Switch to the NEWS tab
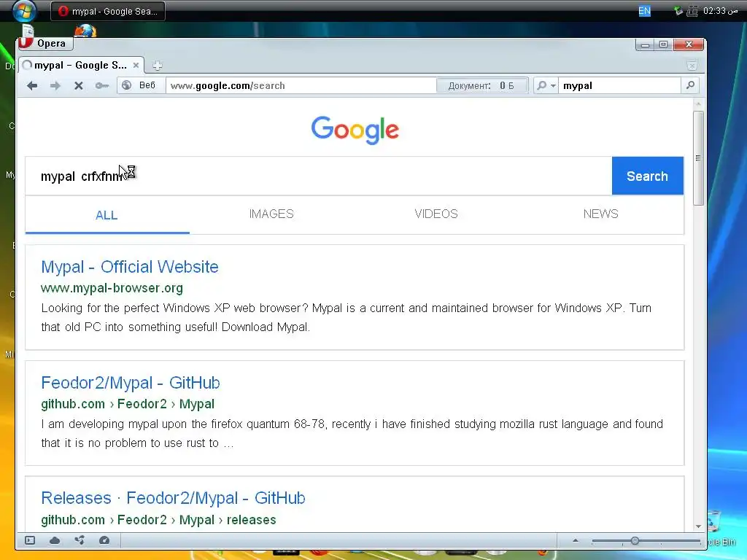This screenshot has width=747, height=560. 601,214
